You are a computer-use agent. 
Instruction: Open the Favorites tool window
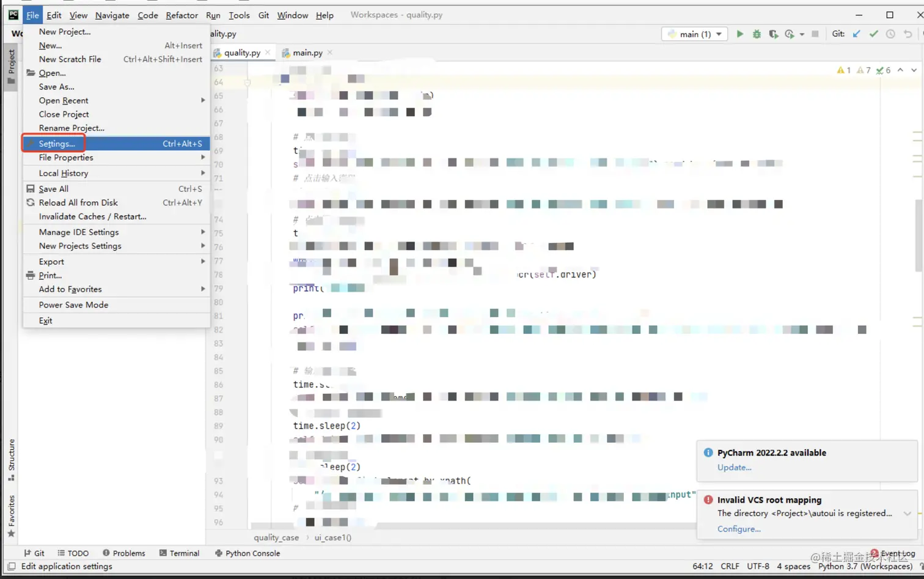(x=11, y=515)
